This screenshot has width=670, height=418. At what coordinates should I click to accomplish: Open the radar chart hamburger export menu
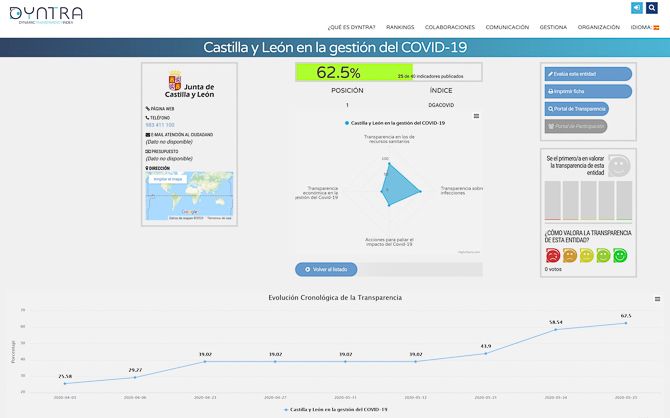coord(476,115)
